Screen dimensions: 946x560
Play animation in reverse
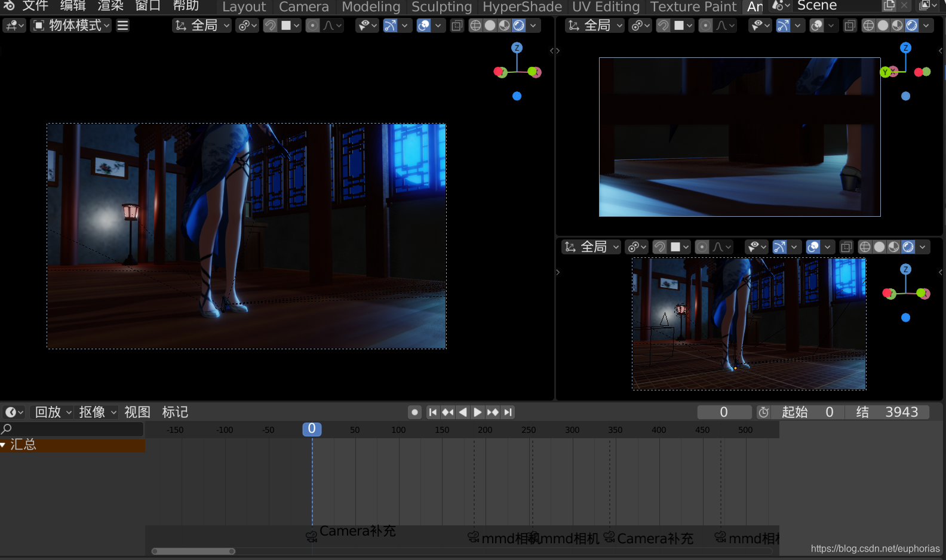(x=463, y=413)
